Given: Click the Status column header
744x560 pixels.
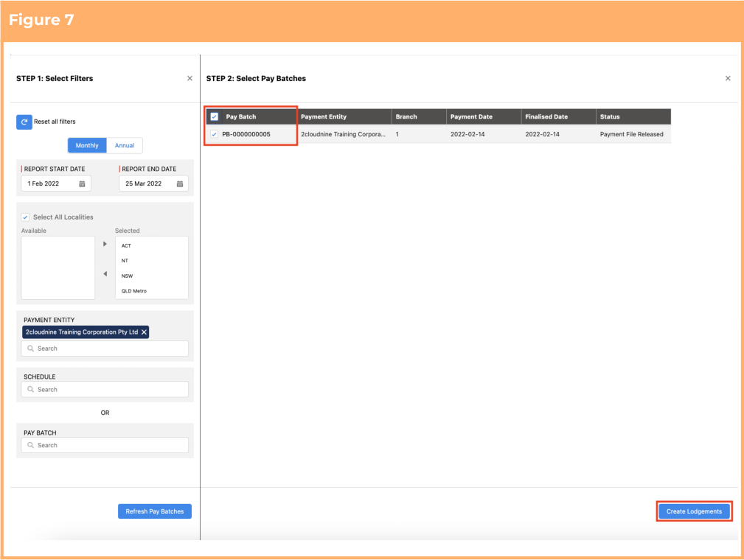Looking at the screenshot, I should coord(610,116).
